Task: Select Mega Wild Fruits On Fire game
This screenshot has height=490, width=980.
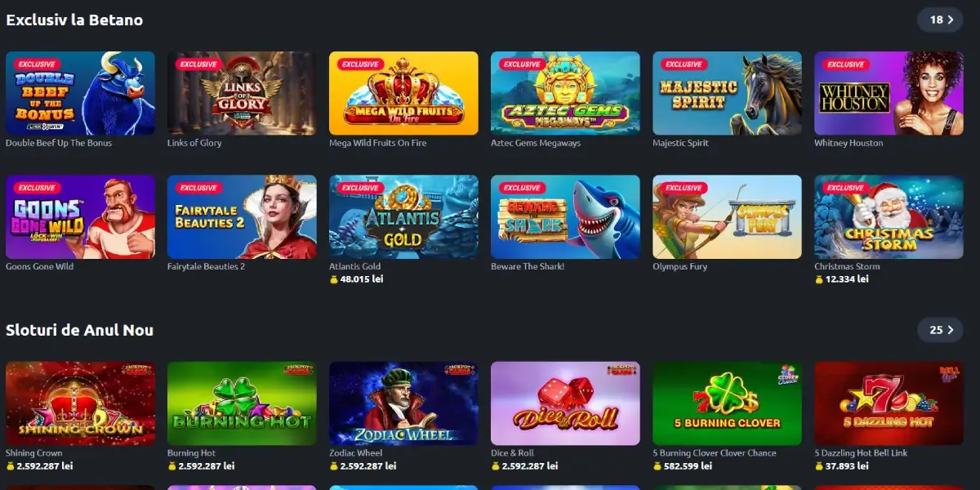Action: pos(403,93)
